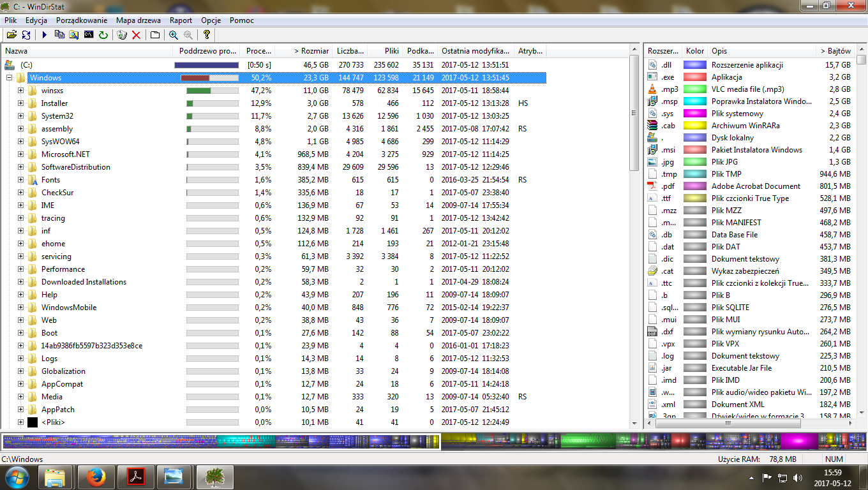868x490 pixels.
Task: Expand the Microsoft.NET folder
Action: (20, 154)
